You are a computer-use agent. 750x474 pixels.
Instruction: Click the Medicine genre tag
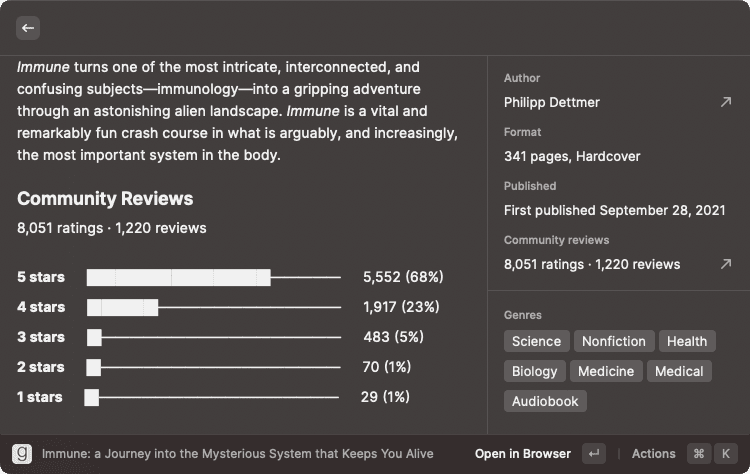606,371
